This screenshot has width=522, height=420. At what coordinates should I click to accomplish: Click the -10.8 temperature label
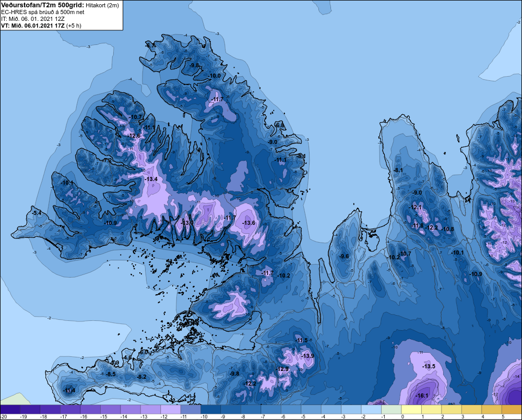[448, 229]
